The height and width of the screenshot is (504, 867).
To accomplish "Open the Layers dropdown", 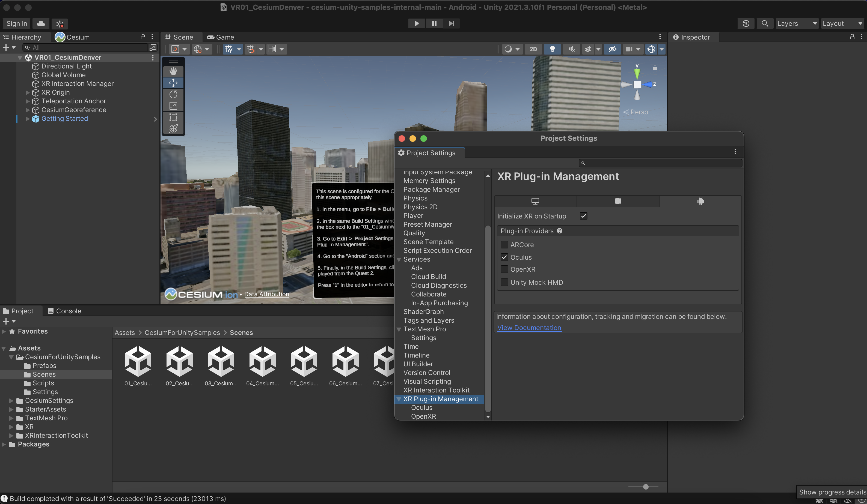I will [x=797, y=23].
